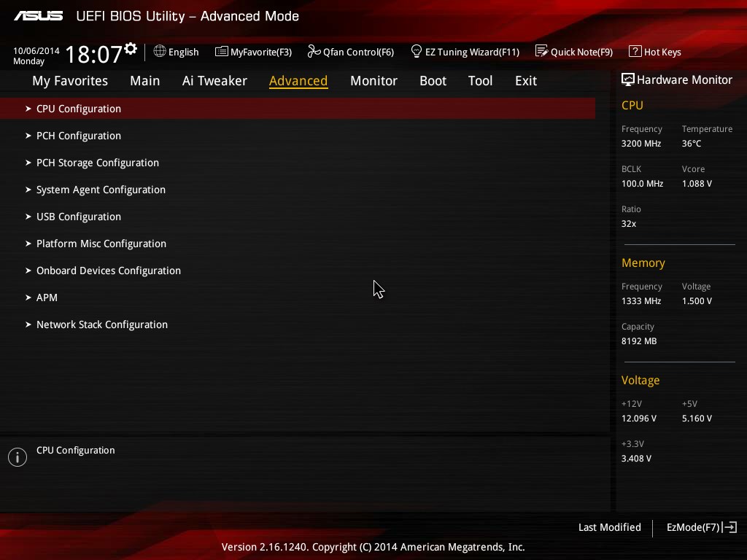Switch to the Main tab

click(x=145, y=81)
